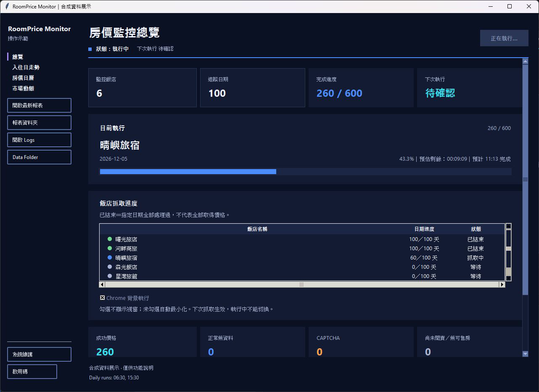Open the 啟用碼 button
Screen dimensions: 539x392
pyautogui.click(x=32, y=372)
